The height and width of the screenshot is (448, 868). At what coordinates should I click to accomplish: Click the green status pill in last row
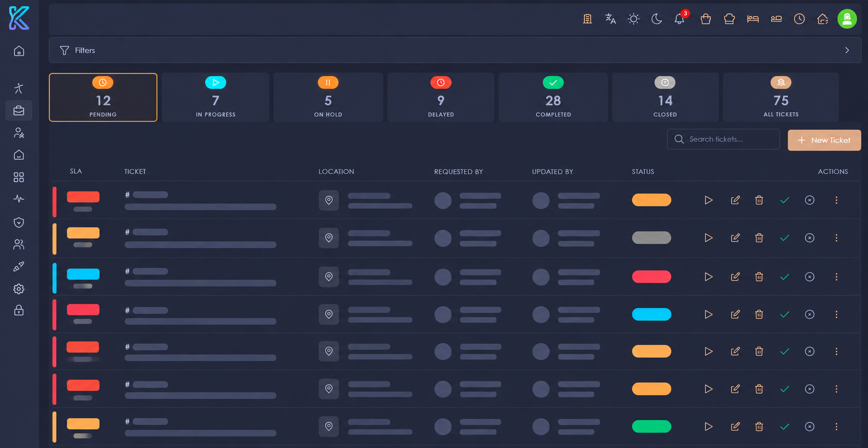point(651,427)
